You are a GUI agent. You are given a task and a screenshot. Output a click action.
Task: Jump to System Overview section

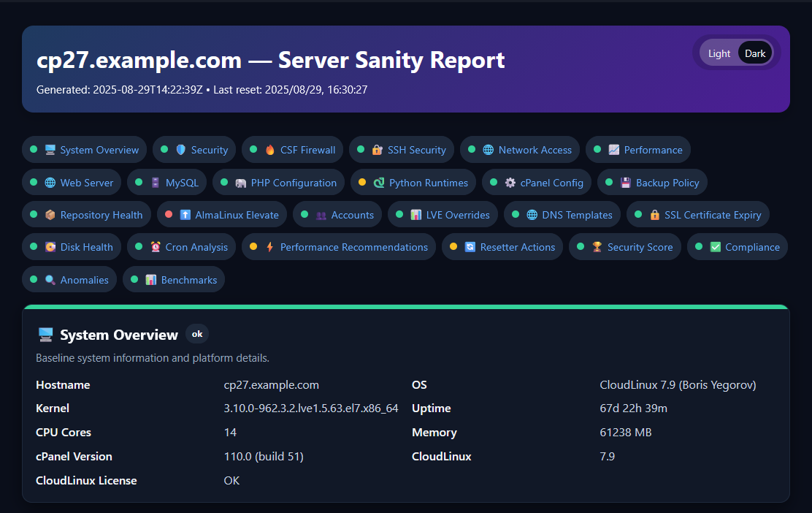85,150
